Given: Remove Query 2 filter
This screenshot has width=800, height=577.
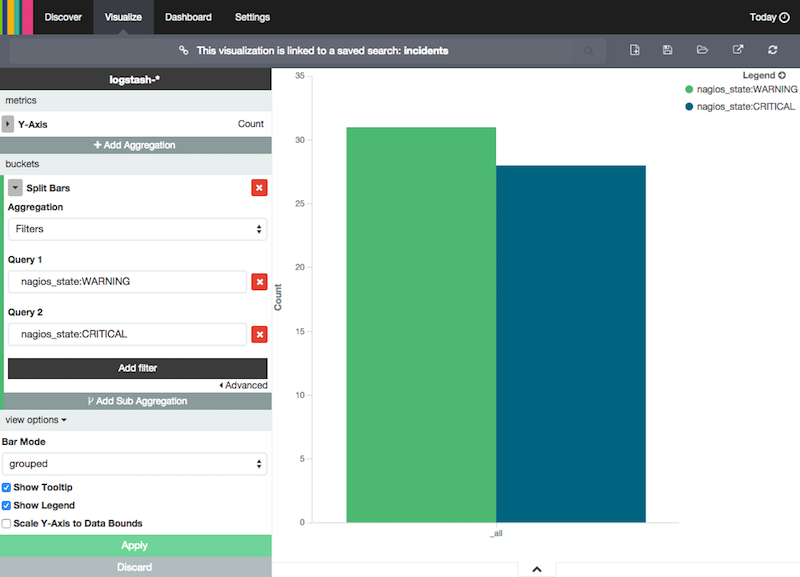Looking at the screenshot, I should [259, 335].
